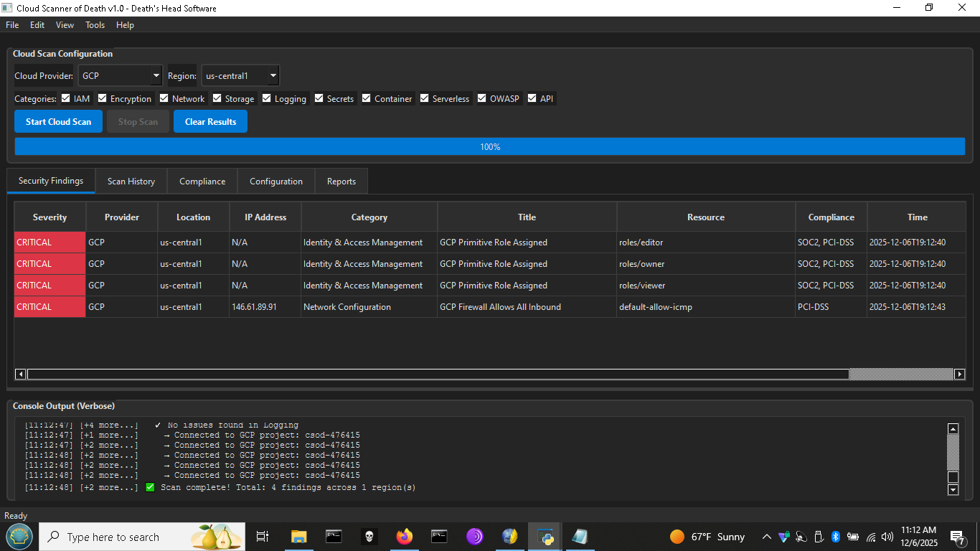Expand the Region dropdown showing us-central1
Image resolution: width=980 pixels, height=551 pixels.
click(240, 75)
